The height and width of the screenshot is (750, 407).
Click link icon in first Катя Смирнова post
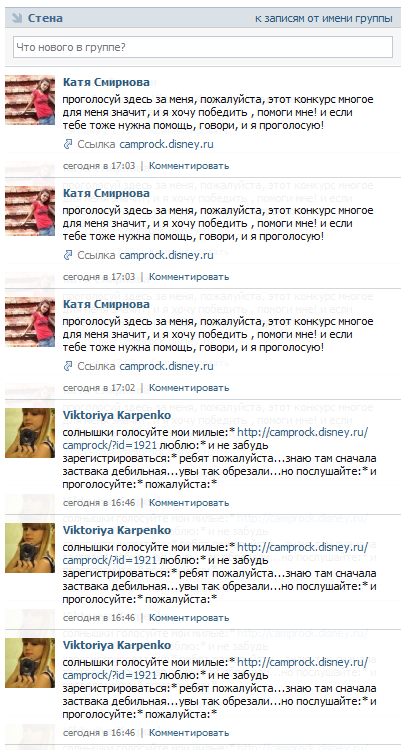(x=67, y=144)
